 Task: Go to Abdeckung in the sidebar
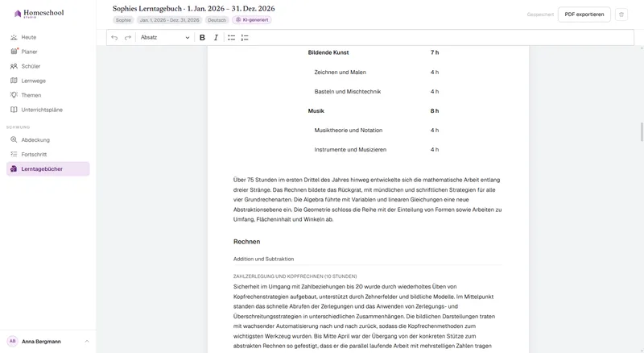coord(48,140)
